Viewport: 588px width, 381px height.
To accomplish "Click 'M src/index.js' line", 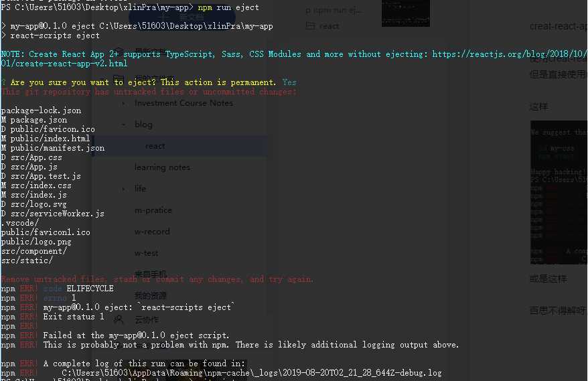I will [x=33, y=195].
